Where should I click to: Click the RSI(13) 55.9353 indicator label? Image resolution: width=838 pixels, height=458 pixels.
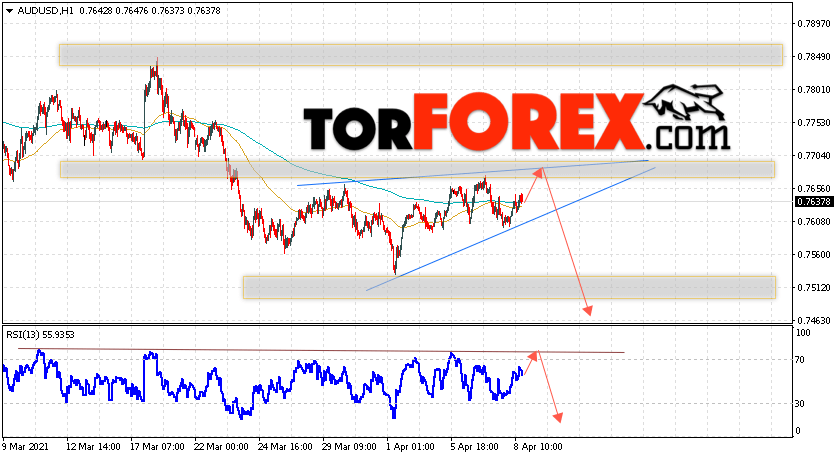pos(41,335)
